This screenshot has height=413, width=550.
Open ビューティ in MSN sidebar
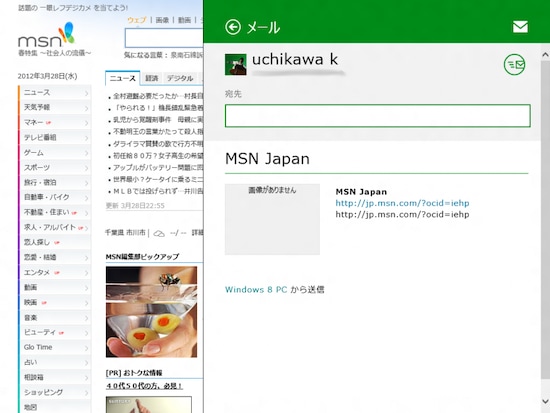55,332
